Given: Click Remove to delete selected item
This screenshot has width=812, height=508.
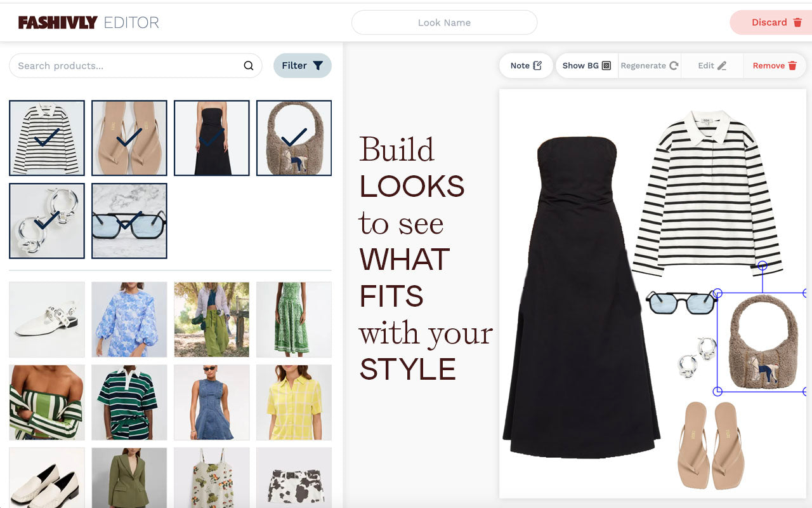Looking at the screenshot, I should [773, 65].
